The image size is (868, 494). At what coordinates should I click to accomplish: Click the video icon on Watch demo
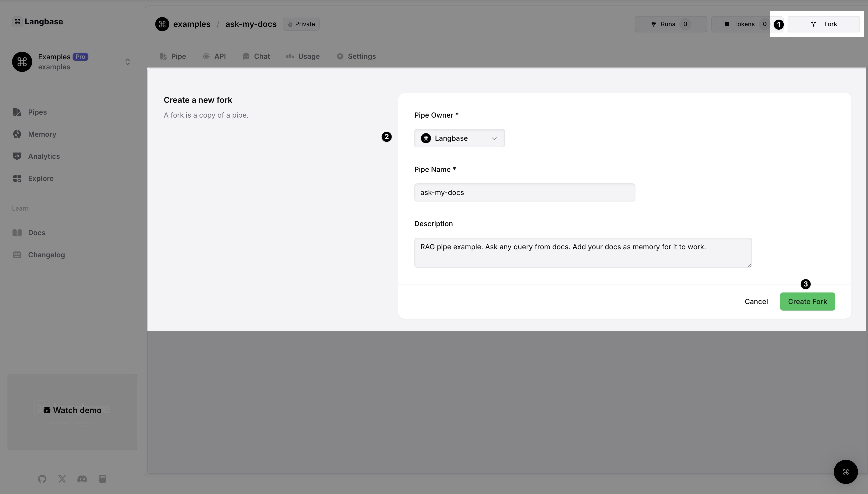(x=47, y=411)
